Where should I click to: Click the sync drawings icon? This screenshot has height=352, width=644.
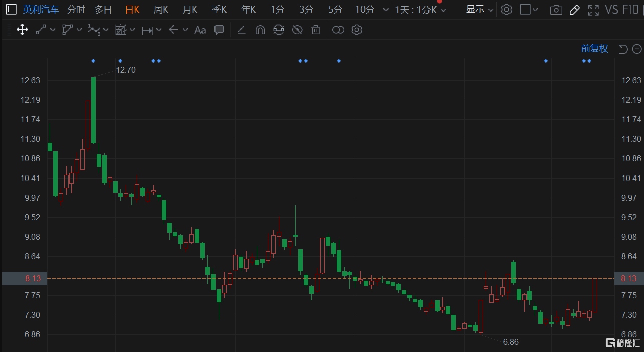(x=278, y=30)
